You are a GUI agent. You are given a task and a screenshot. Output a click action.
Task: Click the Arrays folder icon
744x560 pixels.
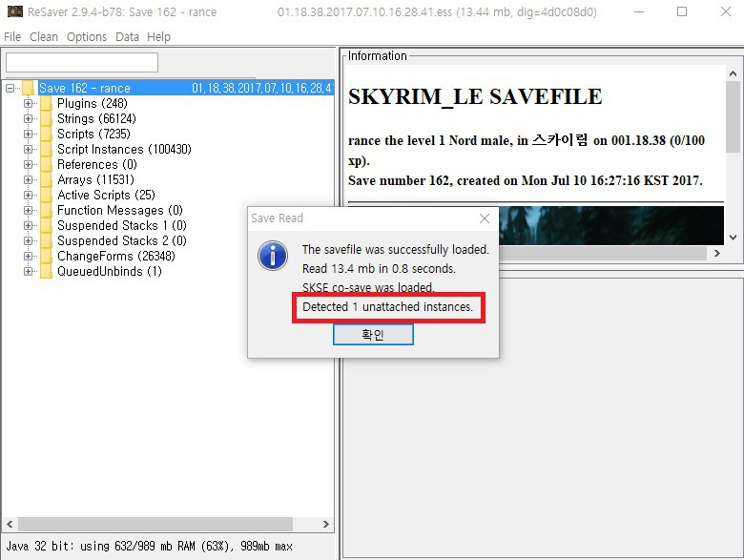[x=46, y=180]
